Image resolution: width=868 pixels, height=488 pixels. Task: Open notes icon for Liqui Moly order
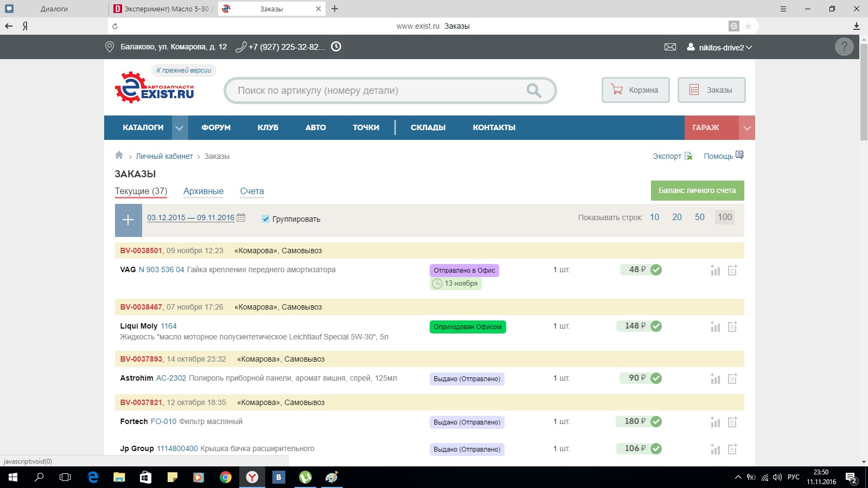click(732, 326)
